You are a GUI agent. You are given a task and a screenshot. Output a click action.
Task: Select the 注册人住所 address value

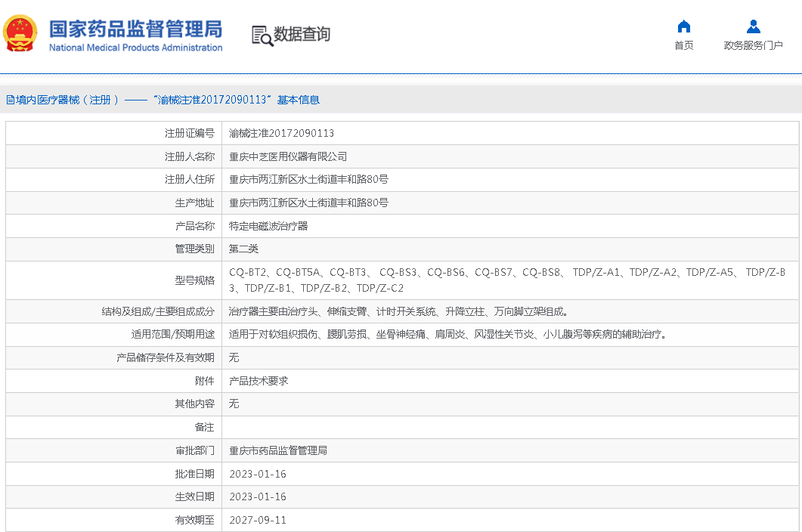coord(308,180)
